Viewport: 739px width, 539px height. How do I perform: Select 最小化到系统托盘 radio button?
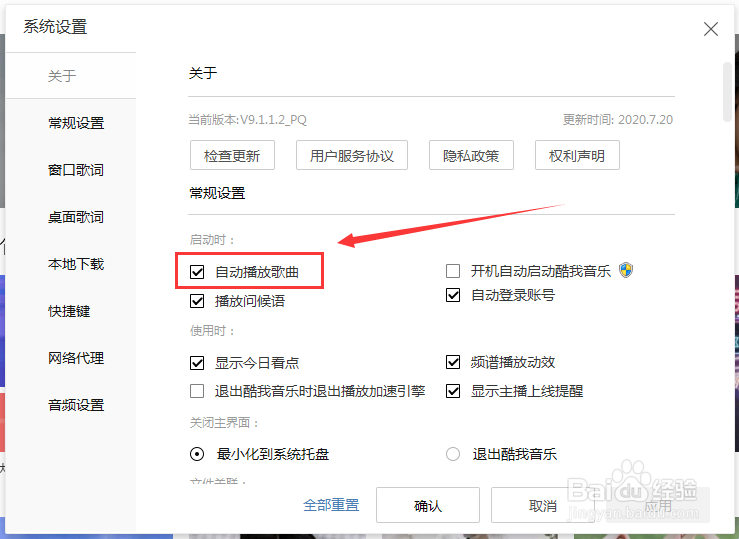tap(197, 454)
